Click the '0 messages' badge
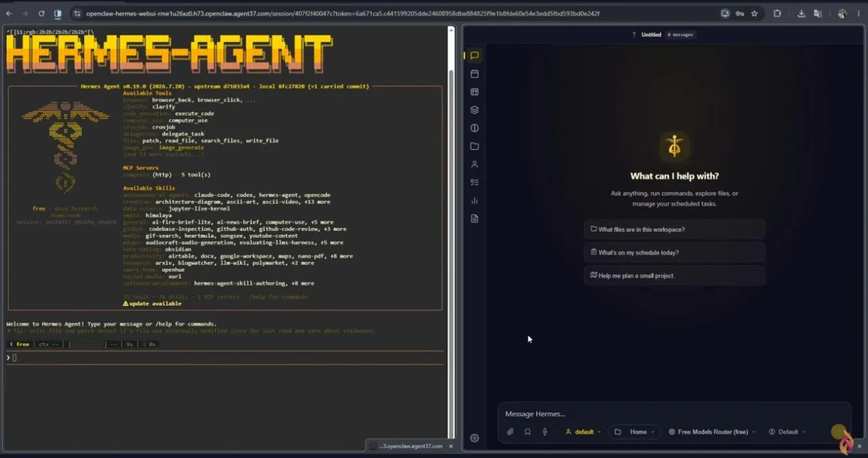The width and height of the screenshot is (868, 458). (x=680, y=35)
